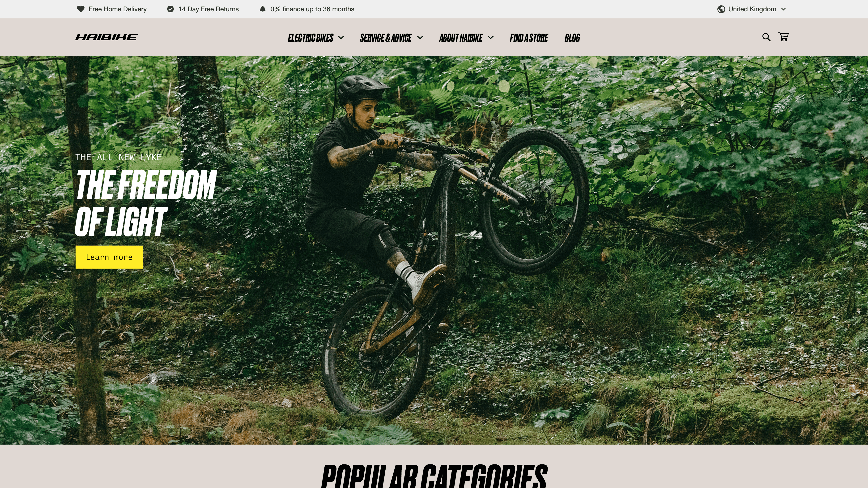Click the yellow Learn more button
This screenshot has height=488, width=868.
pos(109,257)
